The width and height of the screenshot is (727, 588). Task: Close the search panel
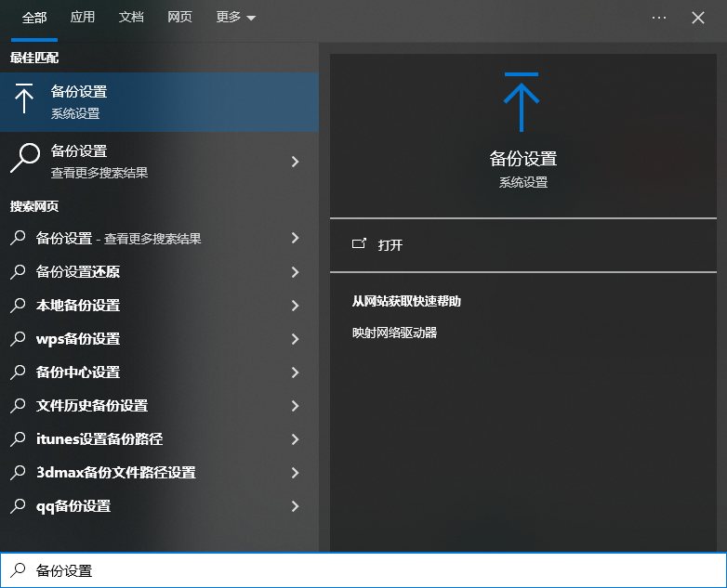698,18
